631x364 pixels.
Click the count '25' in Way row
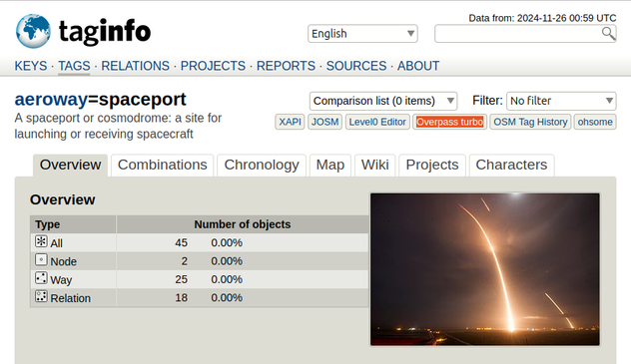pyautogui.click(x=181, y=279)
